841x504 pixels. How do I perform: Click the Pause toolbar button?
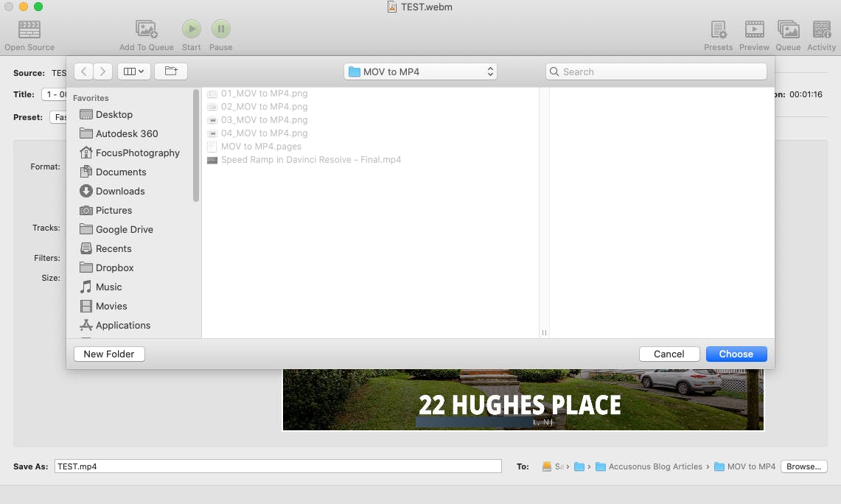point(220,29)
